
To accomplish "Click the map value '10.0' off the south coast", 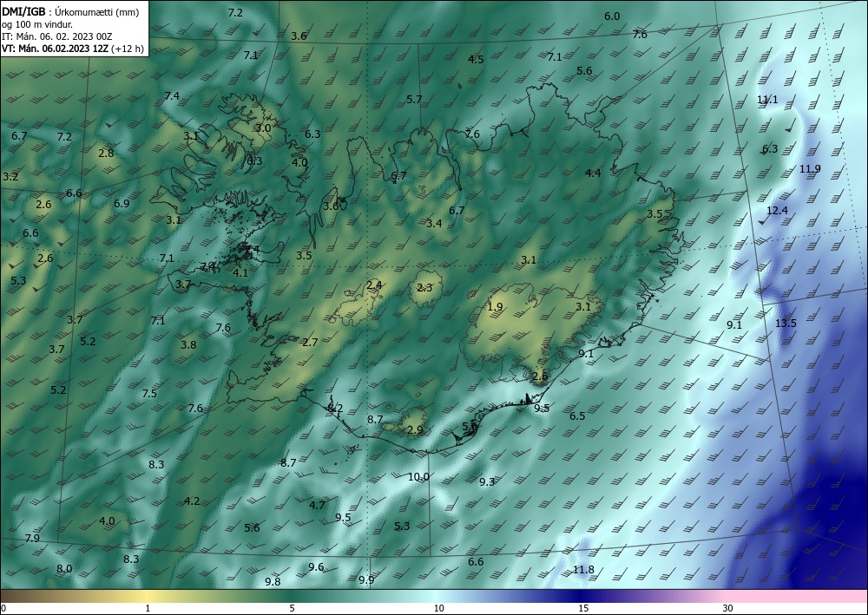I will tap(418, 477).
